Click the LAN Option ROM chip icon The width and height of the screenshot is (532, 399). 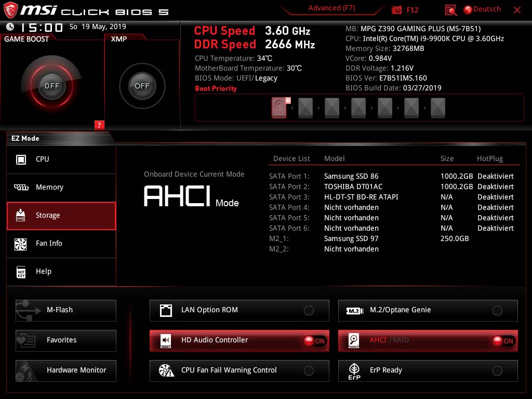pos(166,311)
